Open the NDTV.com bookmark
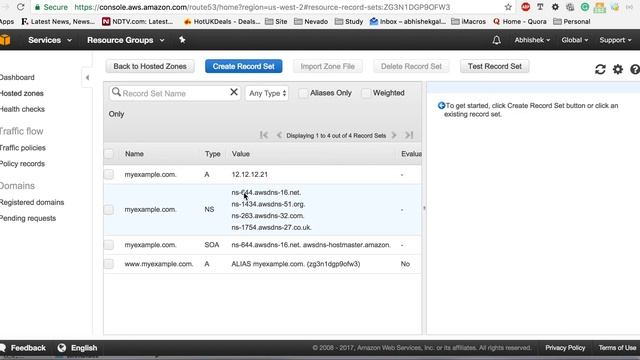This screenshot has height=360, width=640. (x=138, y=22)
